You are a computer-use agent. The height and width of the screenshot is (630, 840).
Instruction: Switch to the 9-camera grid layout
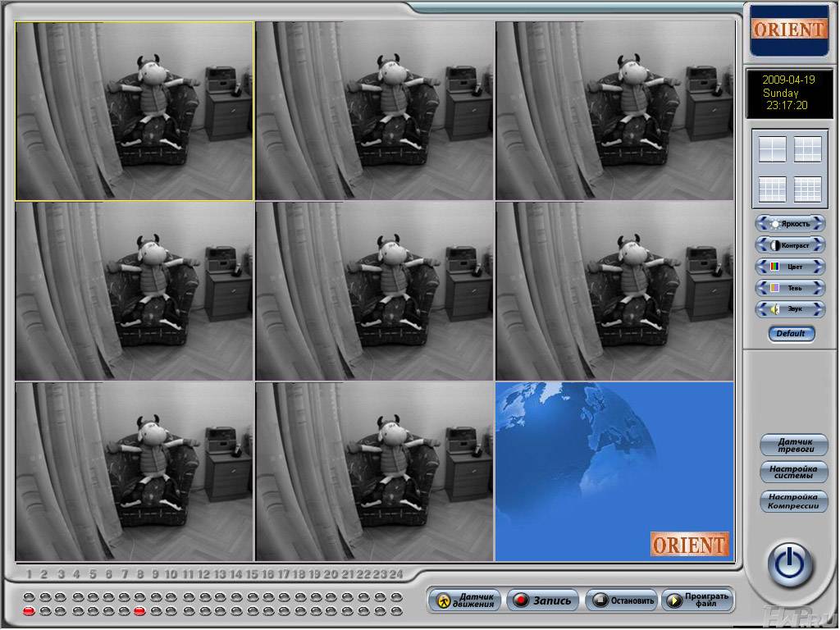807,149
